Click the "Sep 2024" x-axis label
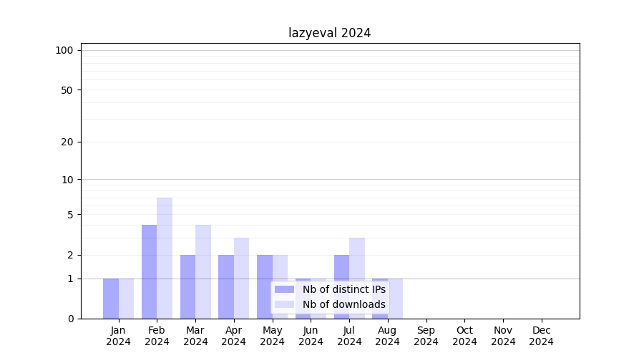Viewport: 644px width, 358px height. (x=426, y=336)
